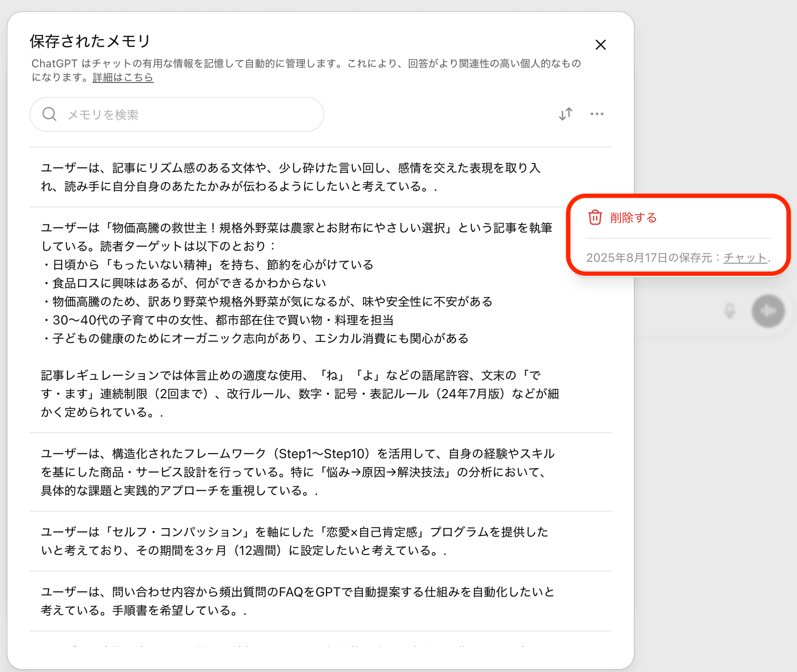Viewport: 797px width, 672px height.
Task: Select the セルフ・コンパッション program memory
Action: [295, 541]
